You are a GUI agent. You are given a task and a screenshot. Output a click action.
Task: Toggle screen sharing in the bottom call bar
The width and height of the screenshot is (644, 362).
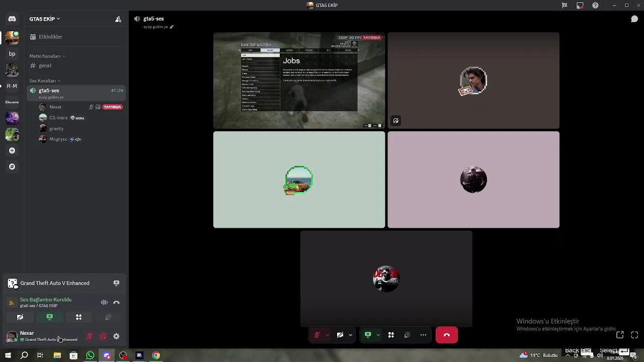(368, 335)
